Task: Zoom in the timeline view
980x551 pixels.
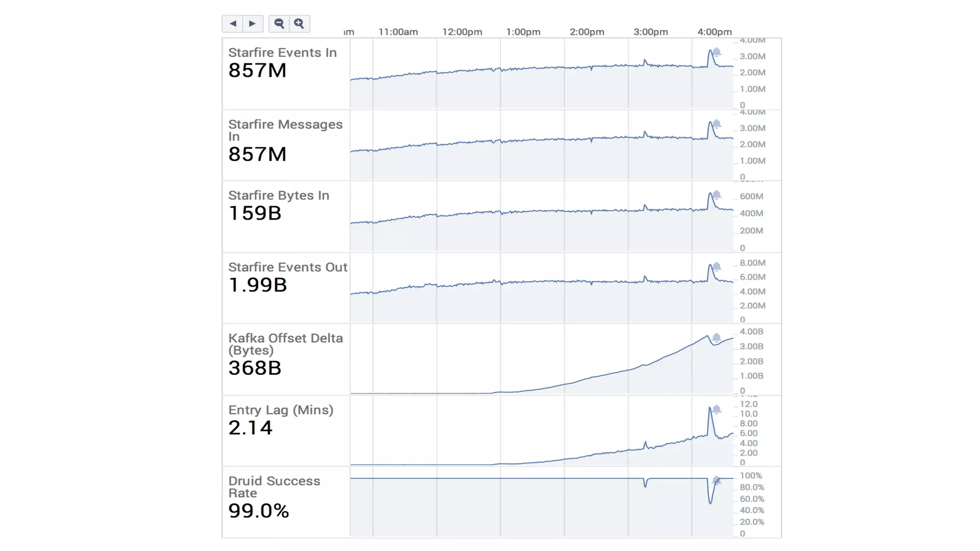Action: click(x=299, y=23)
